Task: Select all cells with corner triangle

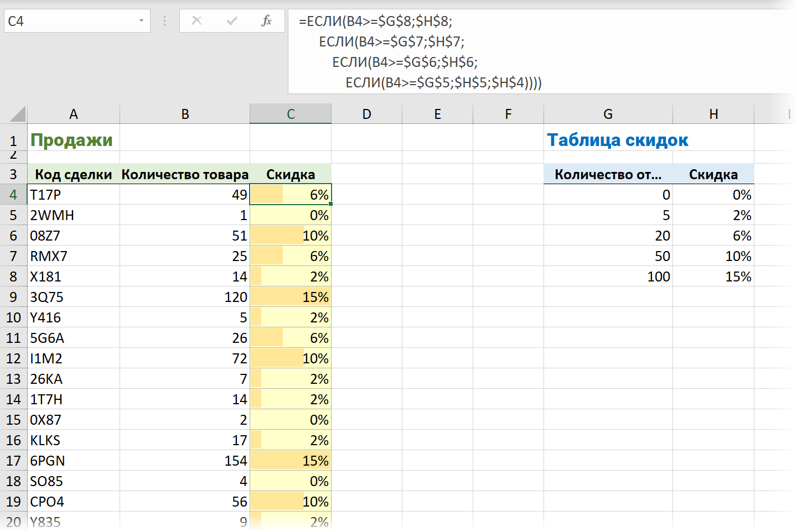Action: click(17, 114)
